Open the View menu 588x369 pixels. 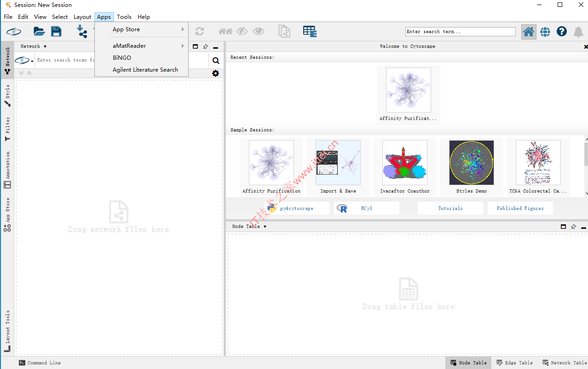click(x=40, y=17)
